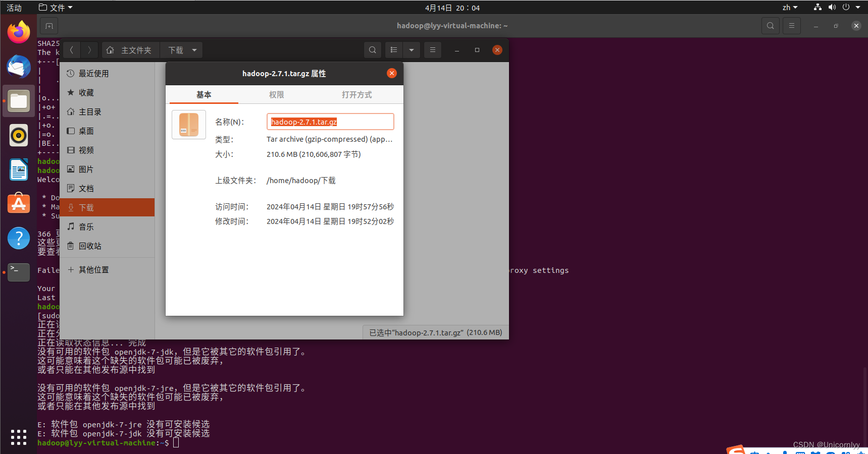
Task: Click the volume icon in top bar
Action: [832, 7]
